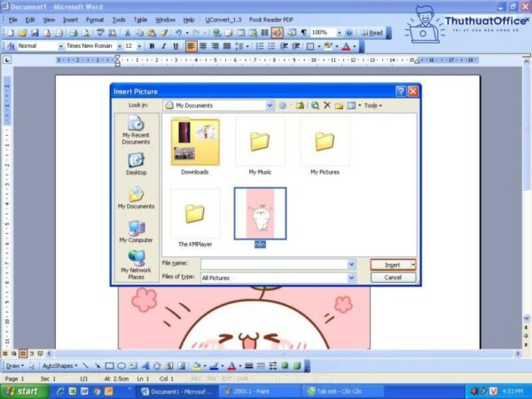
Task: Go up one level in Insert Picture dialog
Action: 300,106
